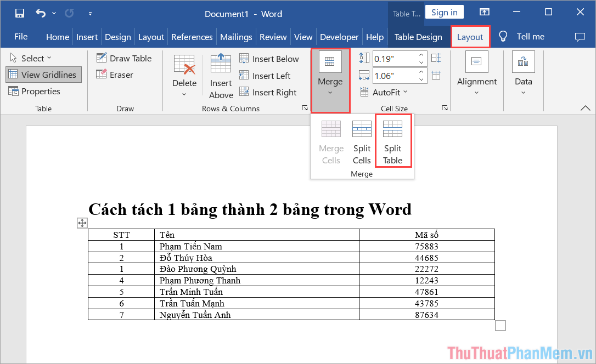596x364 pixels.
Task: Open the Mailings ribbon tab
Action: tap(236, 37)
